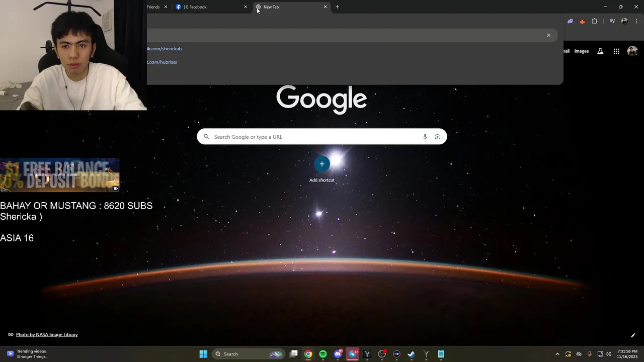Image resolution: width=644 pixels, height=362 pixels.
Task: Search by image with Google Lens
Action: click(437, 137)
